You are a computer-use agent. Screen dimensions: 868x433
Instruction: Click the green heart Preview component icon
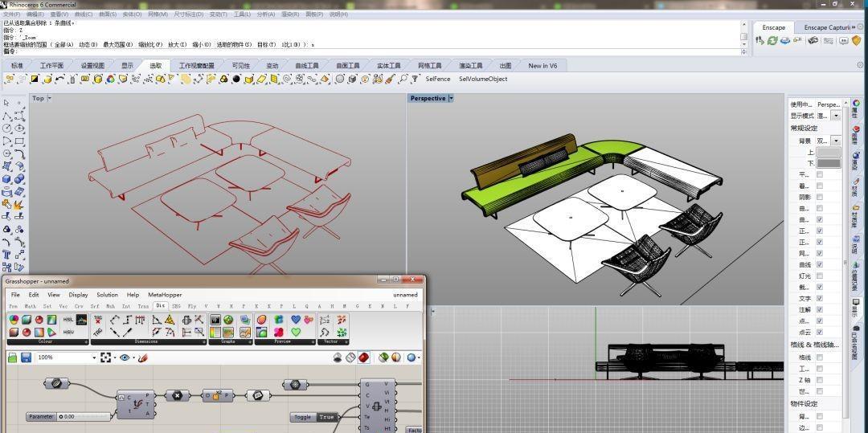point(296,333)
